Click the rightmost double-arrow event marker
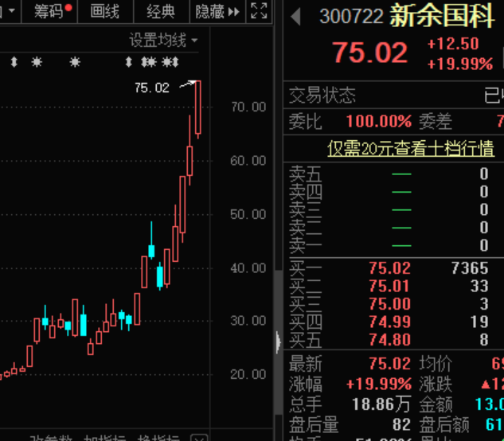The width and height of the screenshot is (504, 441). (176, 62)
